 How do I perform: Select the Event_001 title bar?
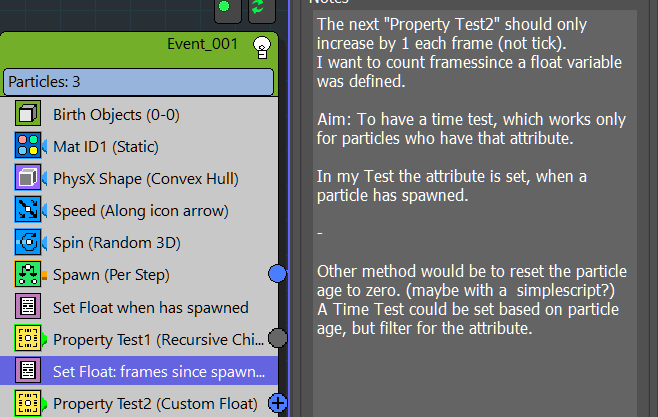(130, 45)
